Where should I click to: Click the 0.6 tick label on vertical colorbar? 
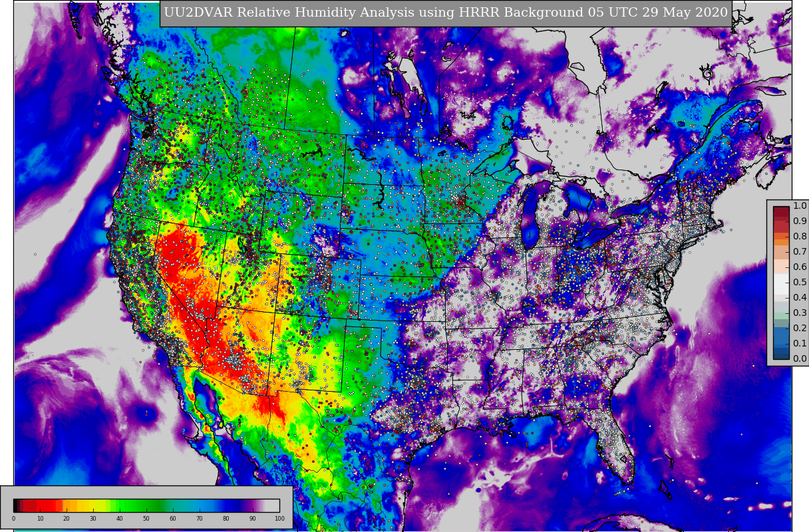coord(800,267)
